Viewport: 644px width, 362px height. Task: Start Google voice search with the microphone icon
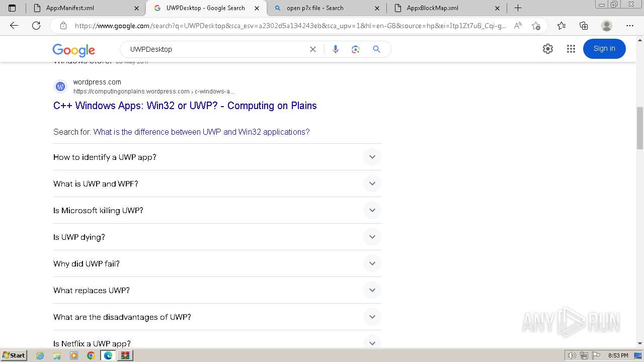click(x=336, y=49)
